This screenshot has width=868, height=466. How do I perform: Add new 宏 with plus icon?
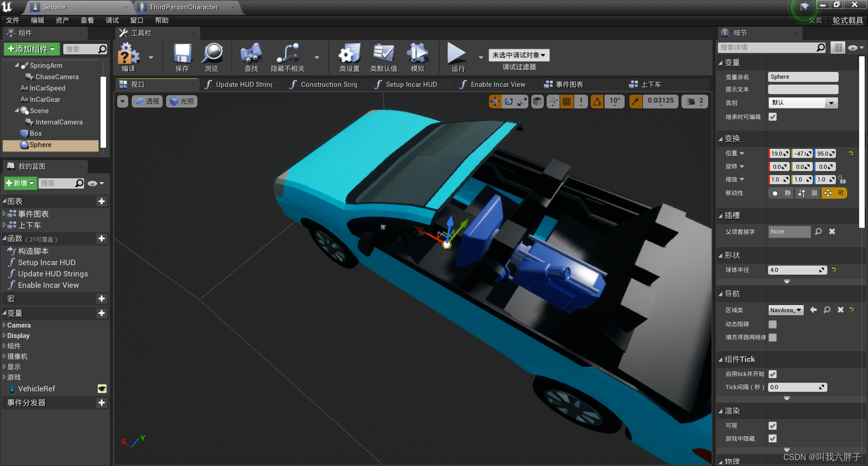click(102, 299)
